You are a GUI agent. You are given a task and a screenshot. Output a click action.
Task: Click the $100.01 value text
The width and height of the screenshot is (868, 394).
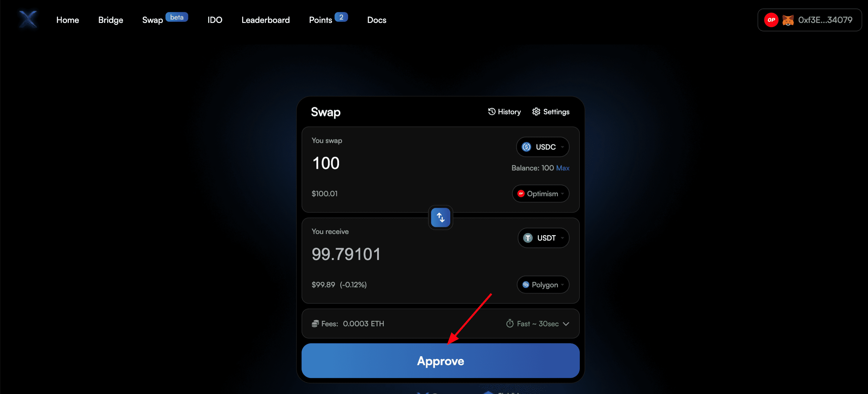pyautogui.click(x=325, y=194)
